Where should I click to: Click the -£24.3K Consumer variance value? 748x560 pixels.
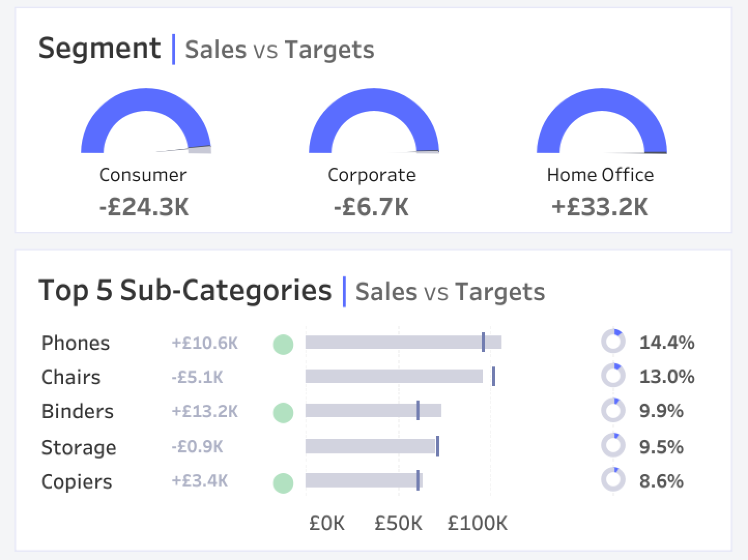pos(144,207)
